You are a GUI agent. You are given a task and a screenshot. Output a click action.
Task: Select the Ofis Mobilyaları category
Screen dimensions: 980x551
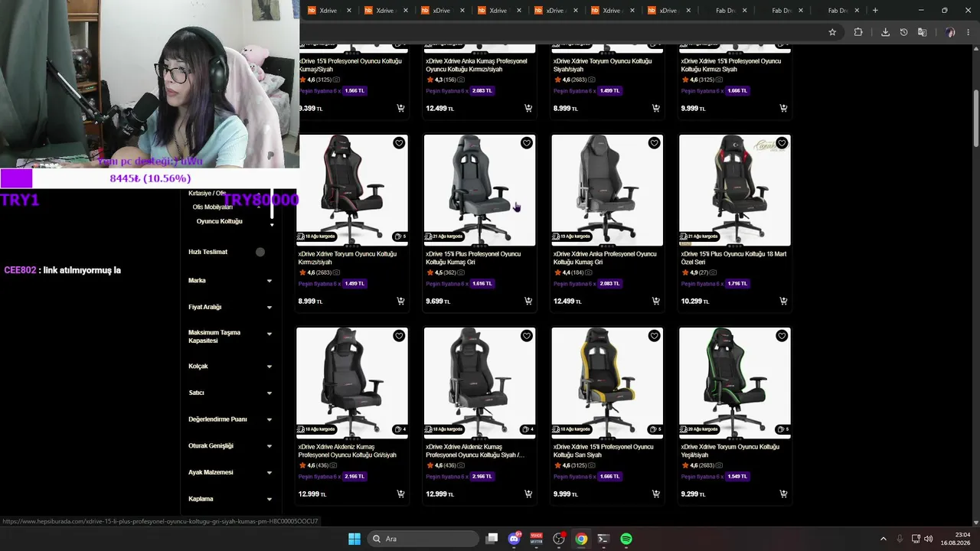point(213,207)
